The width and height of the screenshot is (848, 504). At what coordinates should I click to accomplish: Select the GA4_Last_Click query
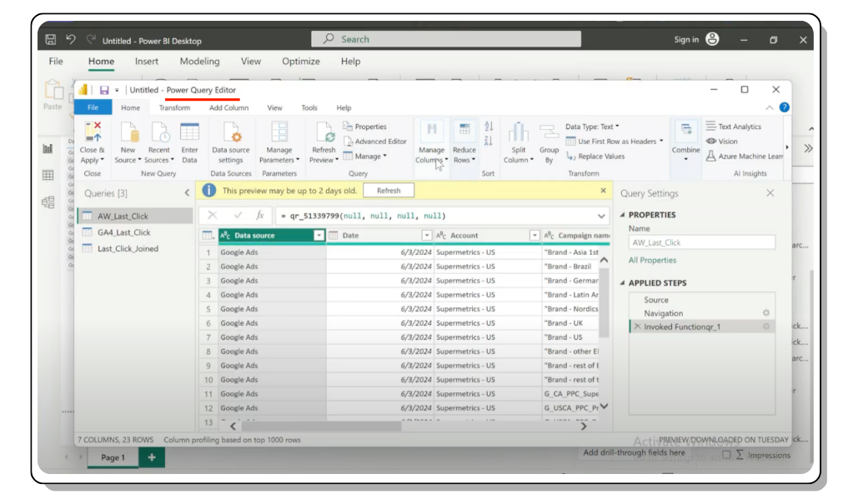124,232
